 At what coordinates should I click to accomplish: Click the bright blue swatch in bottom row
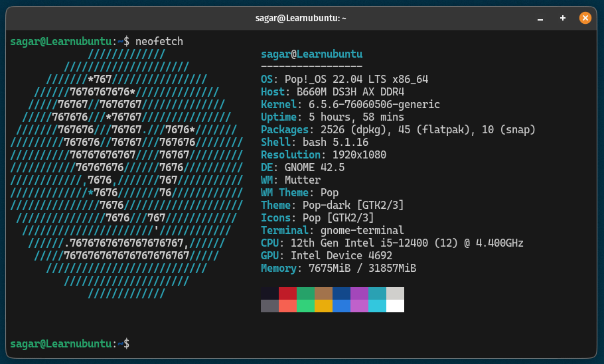[341, 306]
